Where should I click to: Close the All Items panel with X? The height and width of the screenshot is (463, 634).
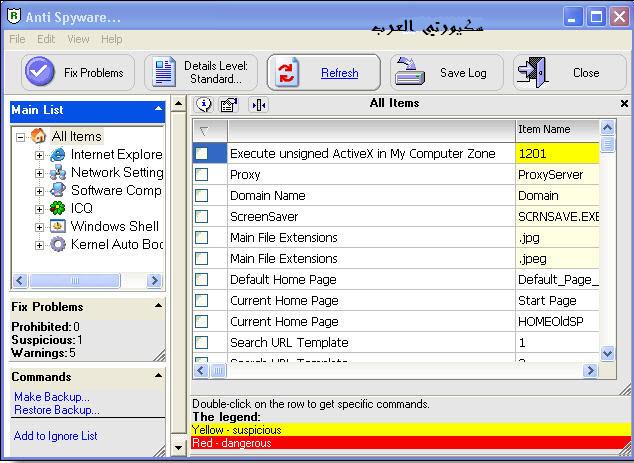click(624, 104)
